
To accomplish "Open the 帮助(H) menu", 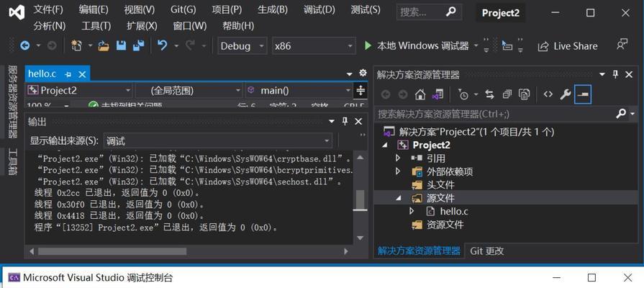I will 238,26.
